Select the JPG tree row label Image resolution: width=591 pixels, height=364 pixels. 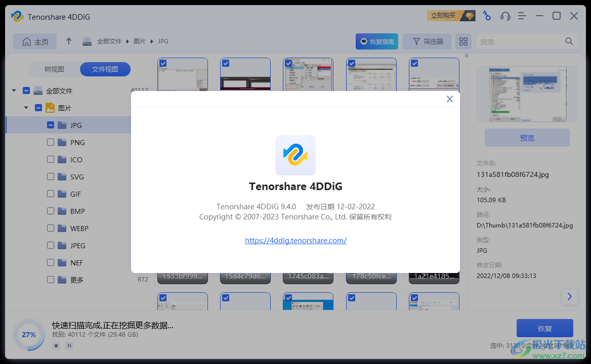76,125
